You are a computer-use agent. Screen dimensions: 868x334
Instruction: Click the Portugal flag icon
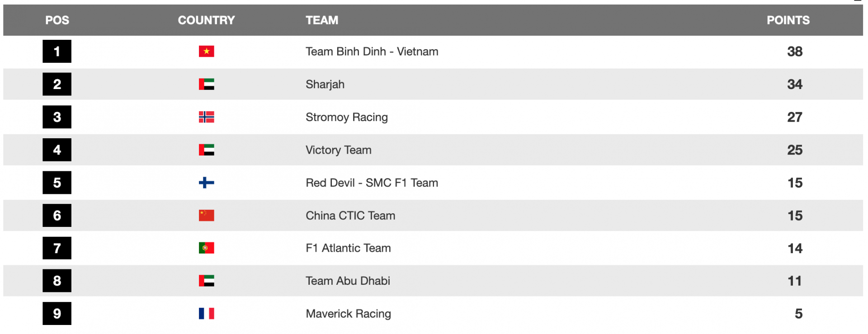point(206,248)
